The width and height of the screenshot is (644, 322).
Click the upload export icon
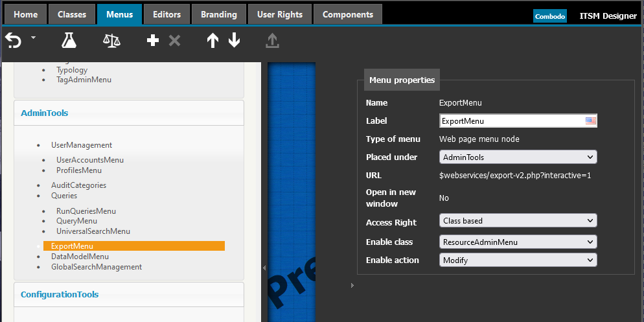(272, 41)
